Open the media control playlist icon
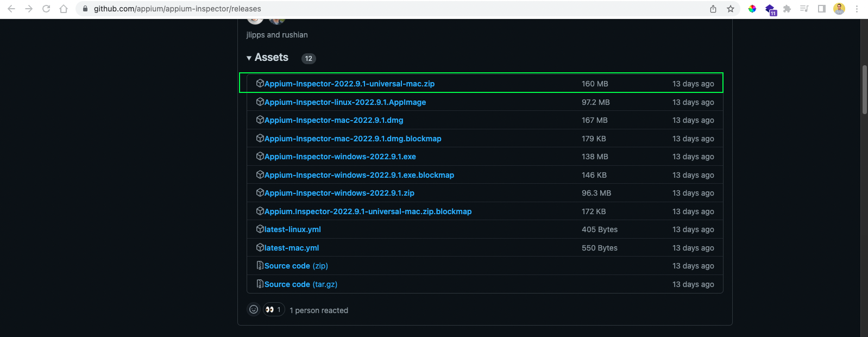This screenshot has height=337, width=868. [x=804, y=9]
